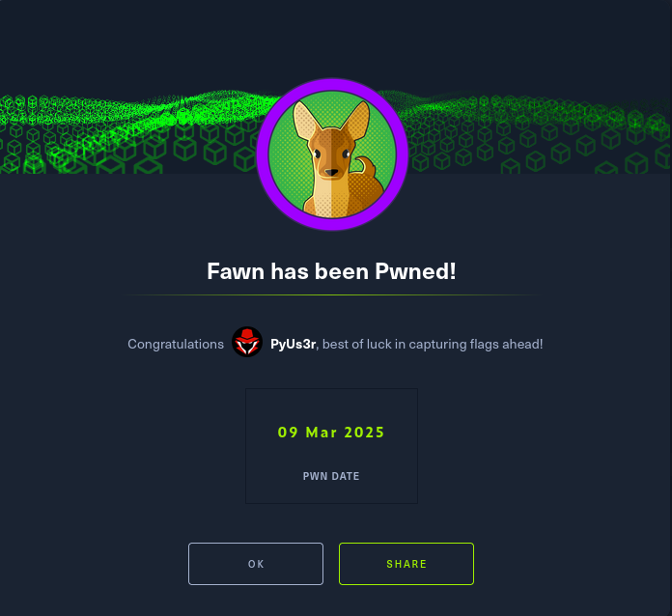Viewport: 672px width, 616px height.
Task: Select the PyUs3r username text
Action: (294, 344)
